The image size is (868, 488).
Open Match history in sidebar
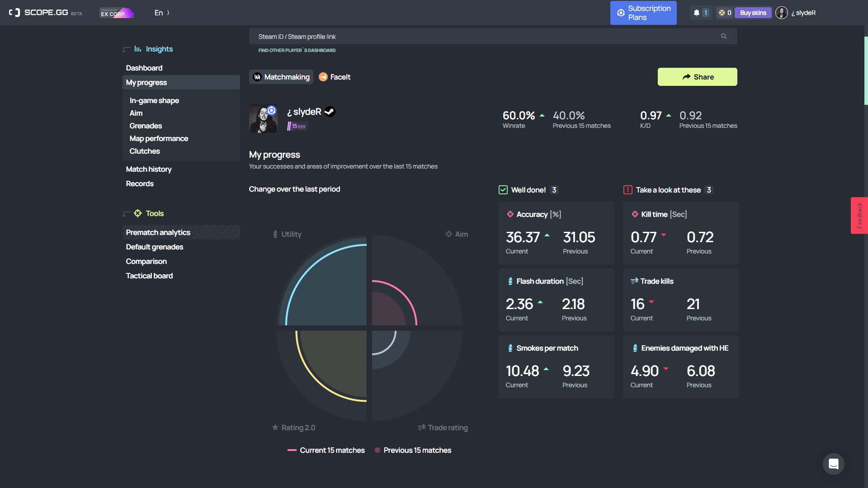[x=149, y=169]
